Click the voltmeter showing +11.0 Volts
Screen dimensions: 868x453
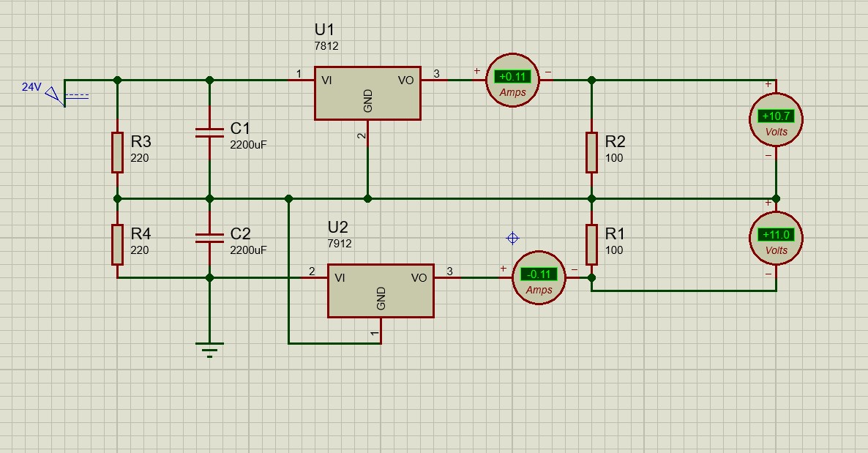coord(776,238)
